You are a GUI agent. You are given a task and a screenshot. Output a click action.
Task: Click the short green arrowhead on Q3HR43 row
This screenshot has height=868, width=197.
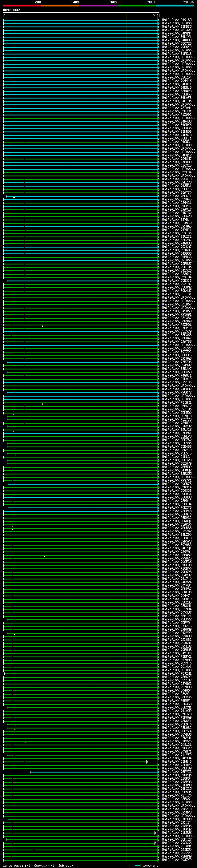click(x=147, y=762)
